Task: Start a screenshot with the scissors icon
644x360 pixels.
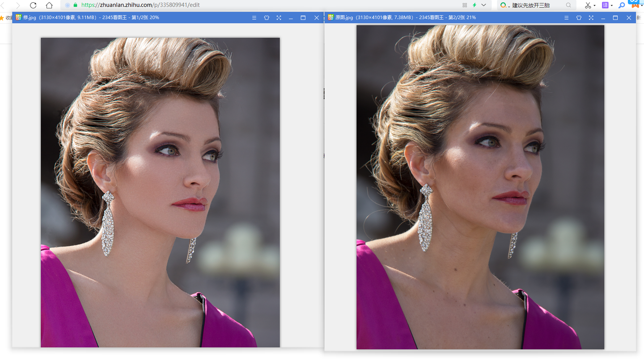Action: point(588,5)
